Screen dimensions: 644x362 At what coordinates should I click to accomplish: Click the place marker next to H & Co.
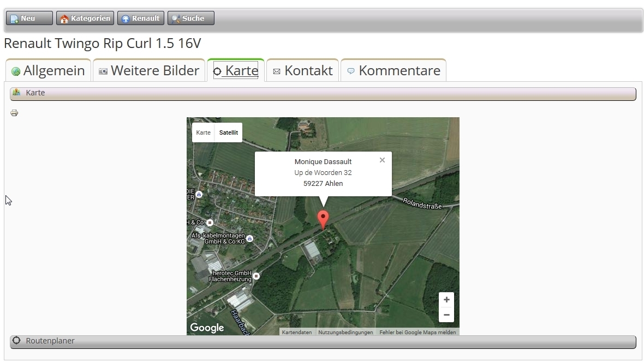(x=210, y=222)
